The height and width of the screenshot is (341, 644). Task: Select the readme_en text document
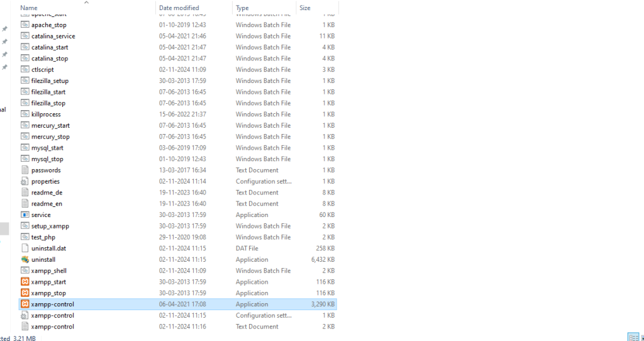point(47,204)
